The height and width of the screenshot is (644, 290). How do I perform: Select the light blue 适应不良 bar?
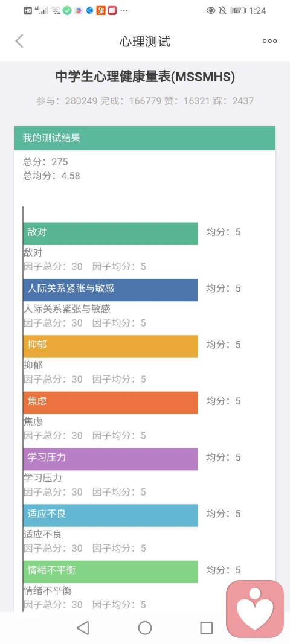pos(111,515)
